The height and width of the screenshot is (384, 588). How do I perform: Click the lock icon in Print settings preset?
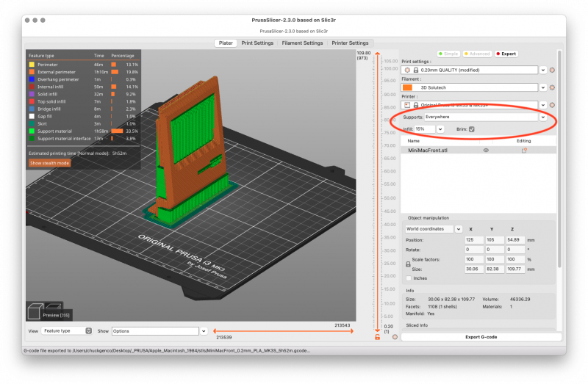(416, 70)
